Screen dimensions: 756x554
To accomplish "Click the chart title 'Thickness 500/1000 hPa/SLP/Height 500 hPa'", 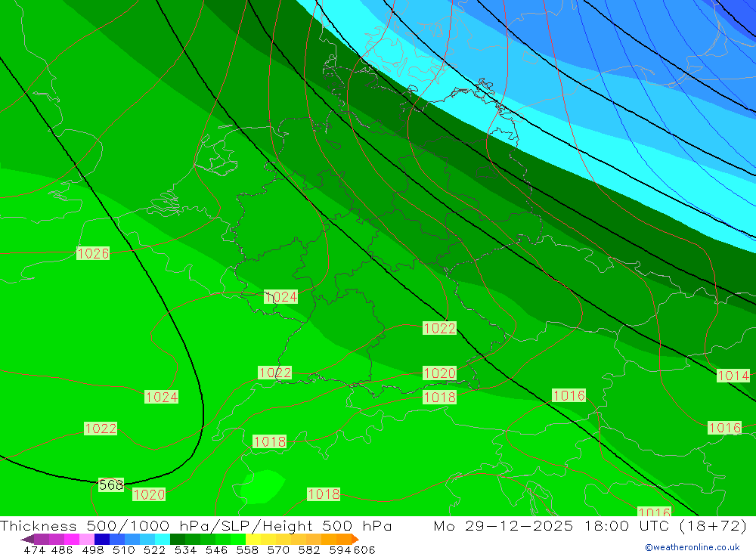I will pos(196,525).
